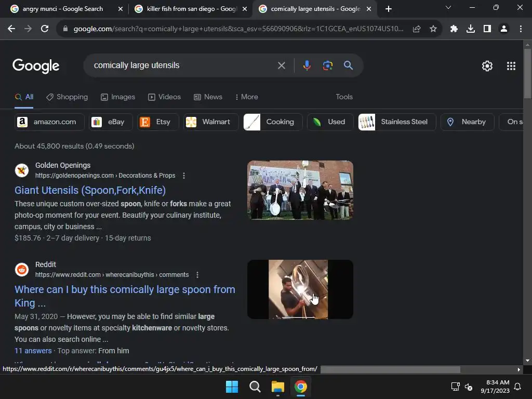Image resolution: width=532 pixels, height=399 pixels.
Task: Filter results by Walmart chip
Action: coord(211,122)
